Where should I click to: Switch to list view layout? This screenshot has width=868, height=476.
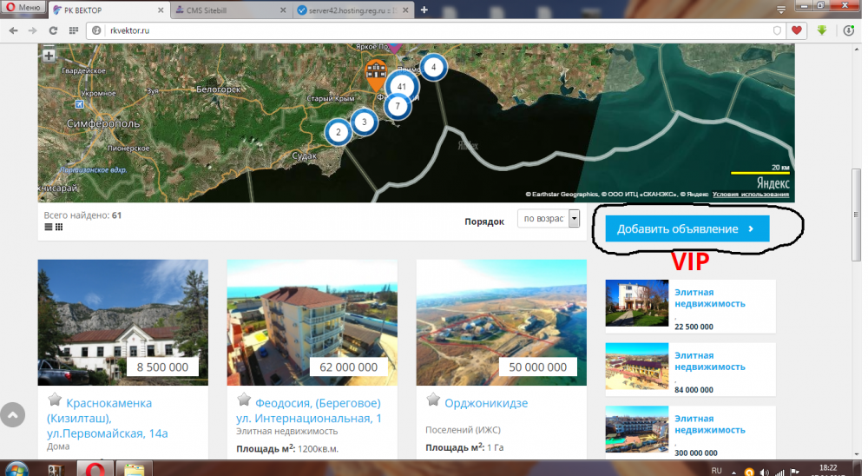tap(49, 227)
